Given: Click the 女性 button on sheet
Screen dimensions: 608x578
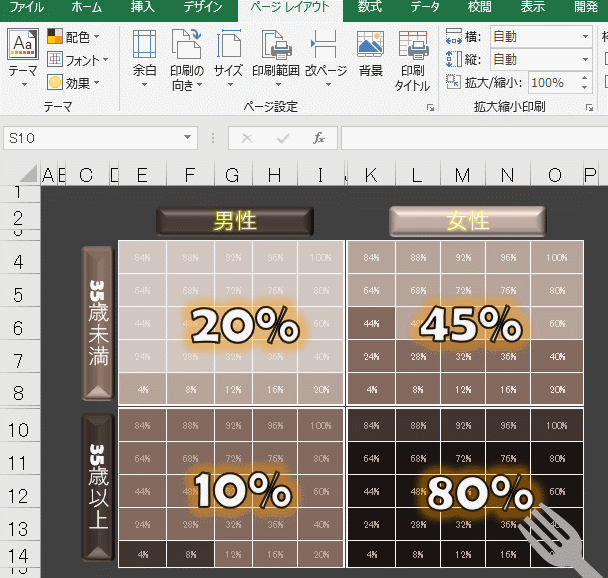Looking at the screenshot, I should click(467, 221).
